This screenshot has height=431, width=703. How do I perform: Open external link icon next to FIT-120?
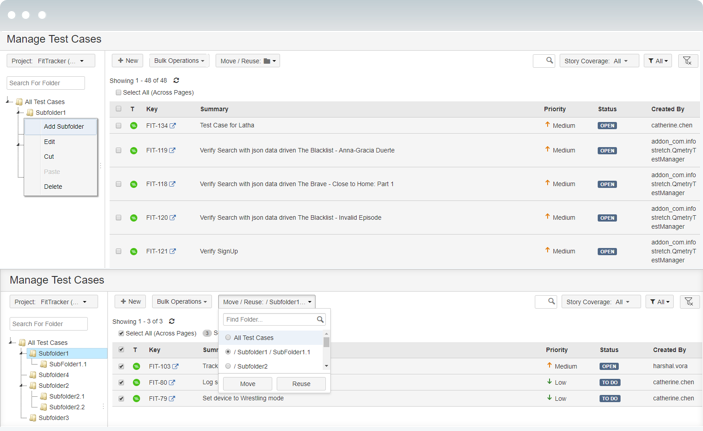[173, 218]
